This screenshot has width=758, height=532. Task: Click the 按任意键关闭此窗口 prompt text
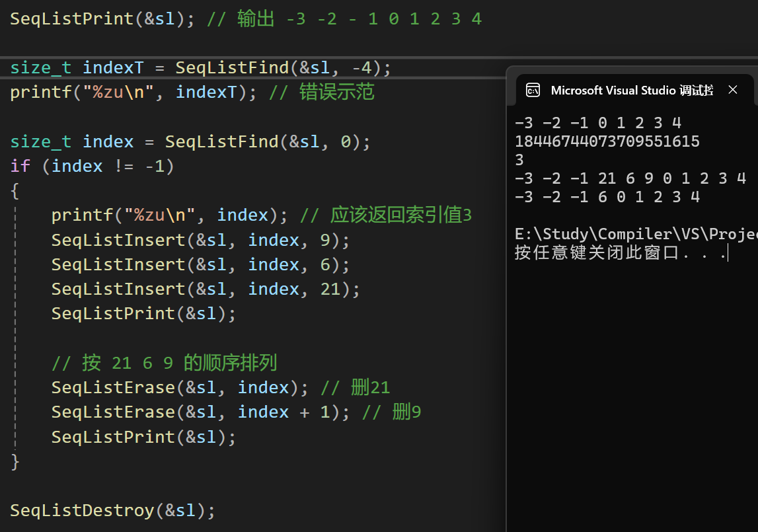620,252
